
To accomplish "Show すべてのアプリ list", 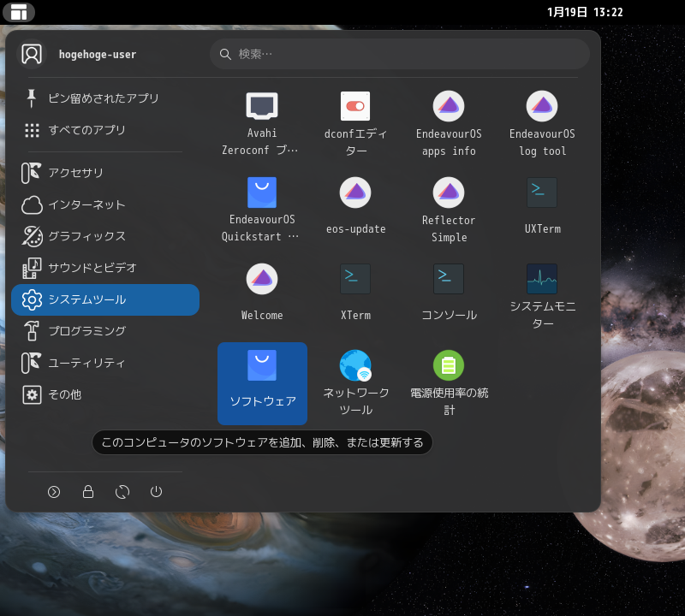I will coord(86,130).
